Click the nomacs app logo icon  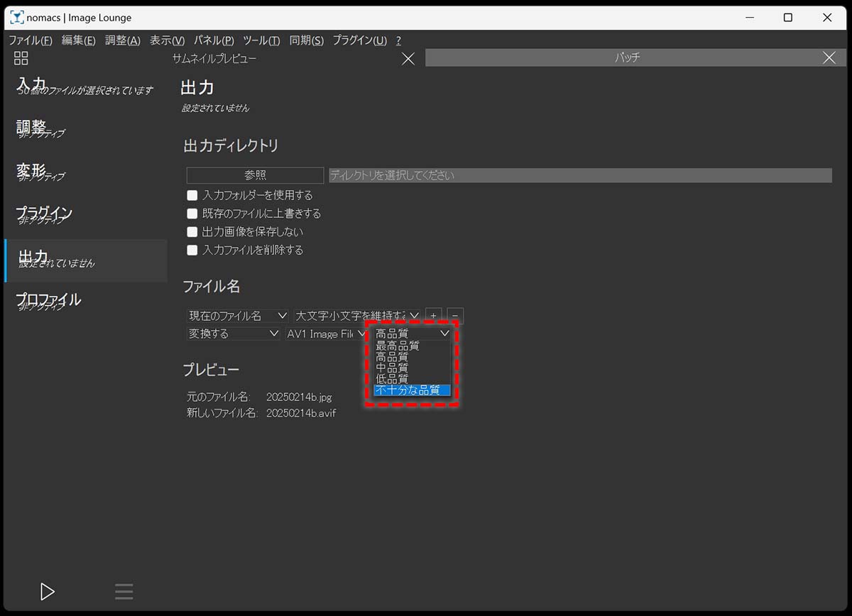(x=16, y=18)
